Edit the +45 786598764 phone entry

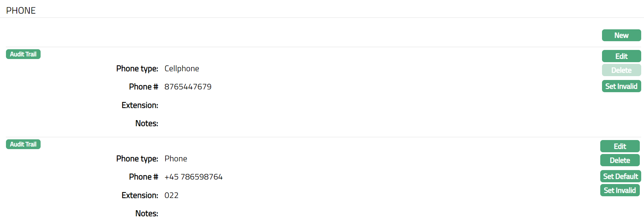pos(620,146)
